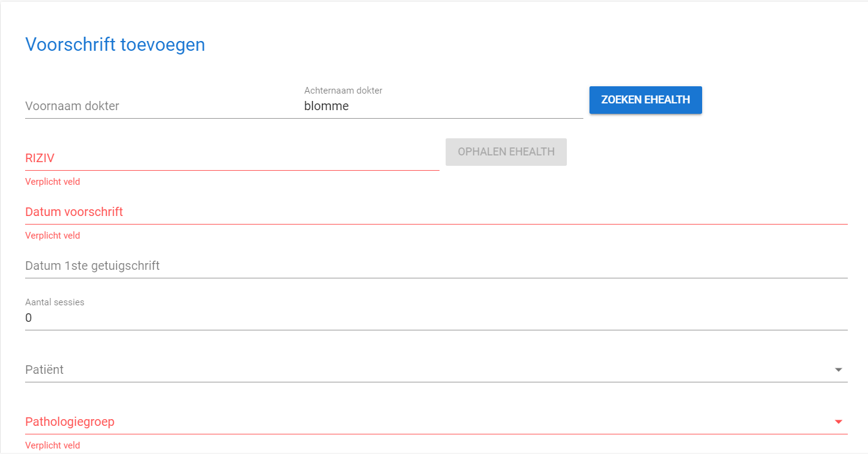This screenshot has height=454, width=868.
Task: Click the ZOEKEN EHEALTH button
Action: pyautogui.click(x=645, y=100)
